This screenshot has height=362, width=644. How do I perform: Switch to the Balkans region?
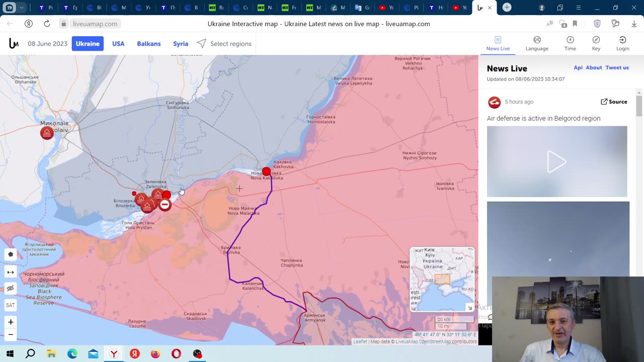(149, 44)
